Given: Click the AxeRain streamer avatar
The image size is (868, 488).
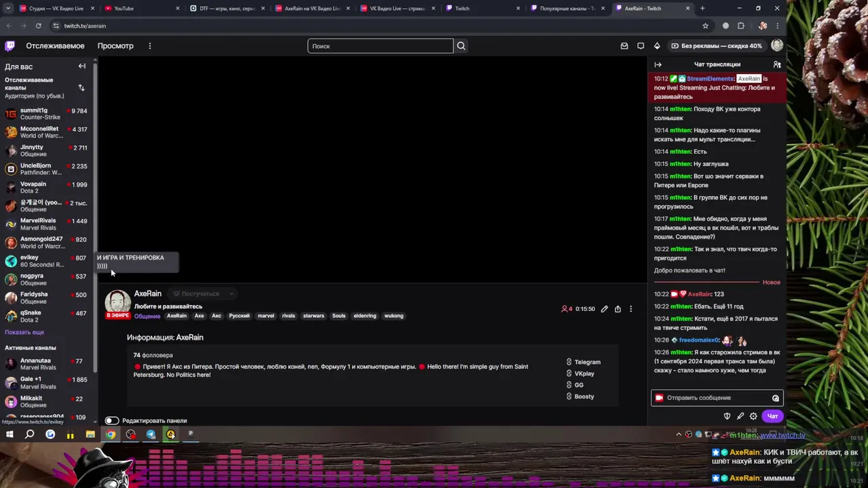Looking at the screenshot, I should [117, 303].
